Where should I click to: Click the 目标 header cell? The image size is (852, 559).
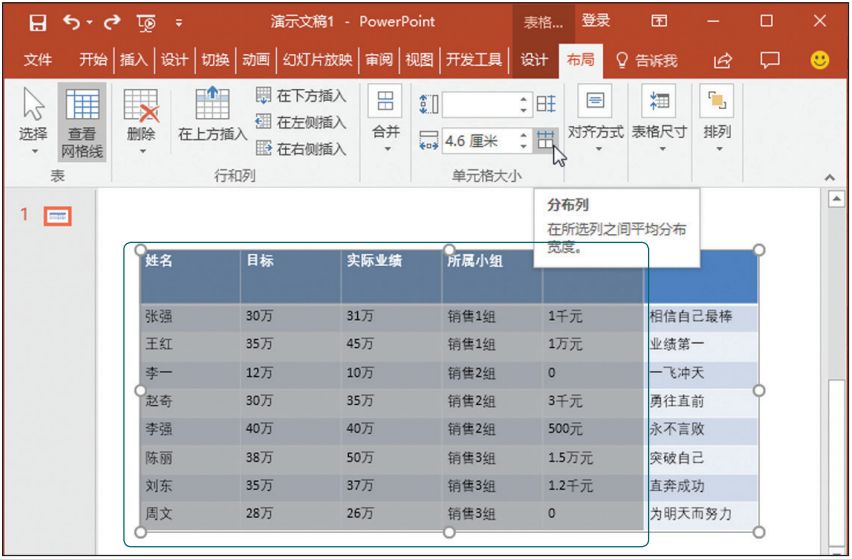(291, 277)
